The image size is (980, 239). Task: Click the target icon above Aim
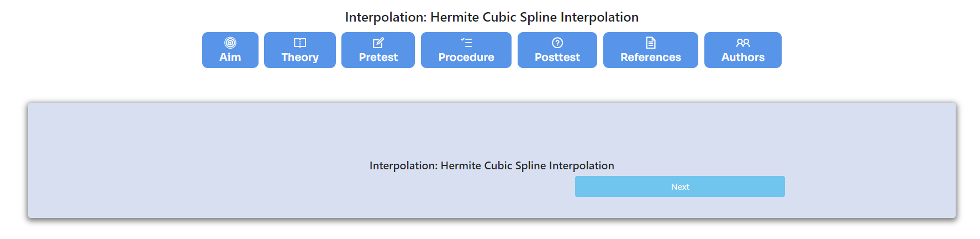230,43
